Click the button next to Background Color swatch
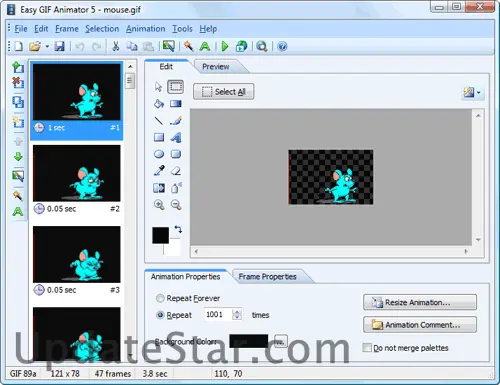Image resolution: width=500 pixels, height=385 pixels. [281, 342]
